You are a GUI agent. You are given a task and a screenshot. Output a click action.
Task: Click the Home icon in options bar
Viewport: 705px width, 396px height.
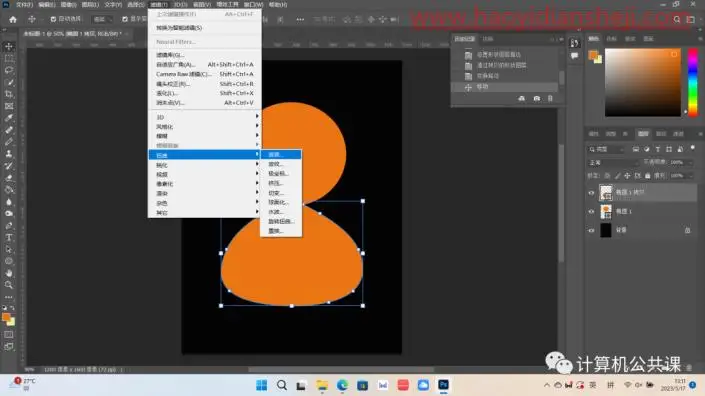point(13,19)
